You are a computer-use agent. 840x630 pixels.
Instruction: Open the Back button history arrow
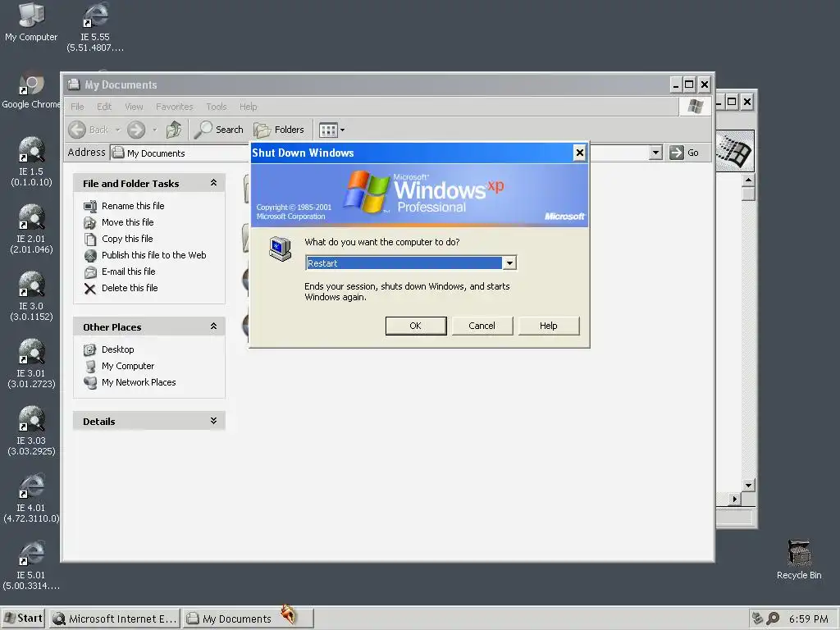click(118, 130)
